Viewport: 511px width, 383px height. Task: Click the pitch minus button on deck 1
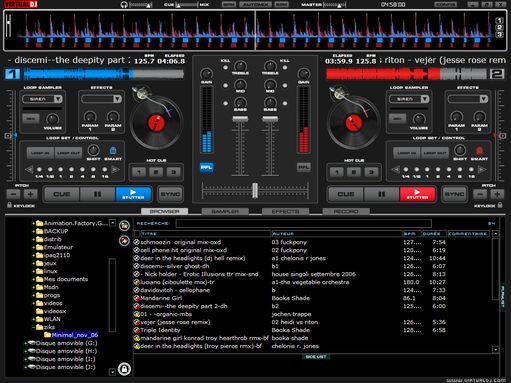[13, 194]
